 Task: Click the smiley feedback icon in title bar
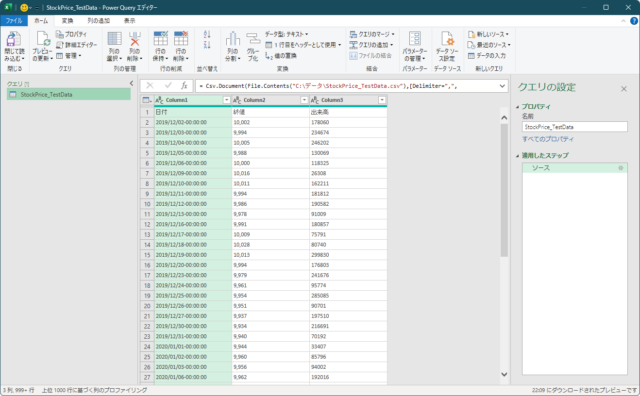coord(24,7)
